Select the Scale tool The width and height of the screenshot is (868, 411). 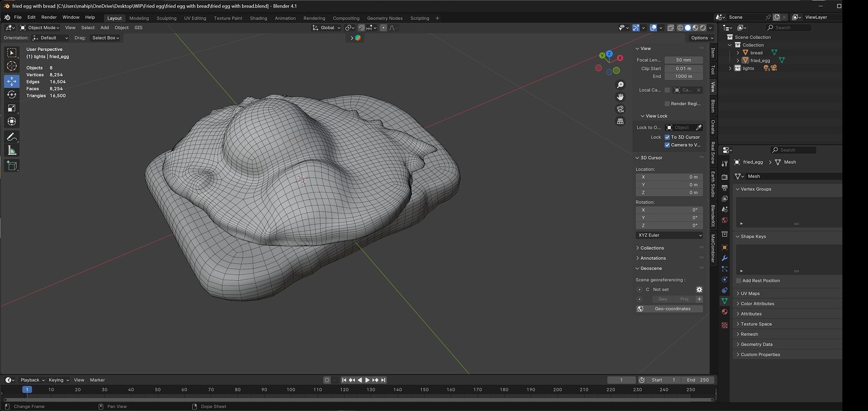click(12, 108)
